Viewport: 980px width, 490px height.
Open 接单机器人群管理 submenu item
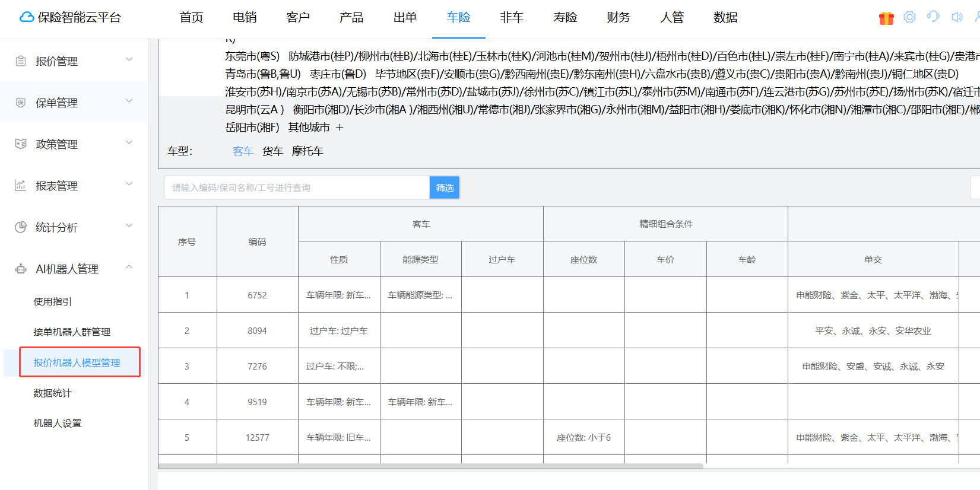(x=72, y=332)
